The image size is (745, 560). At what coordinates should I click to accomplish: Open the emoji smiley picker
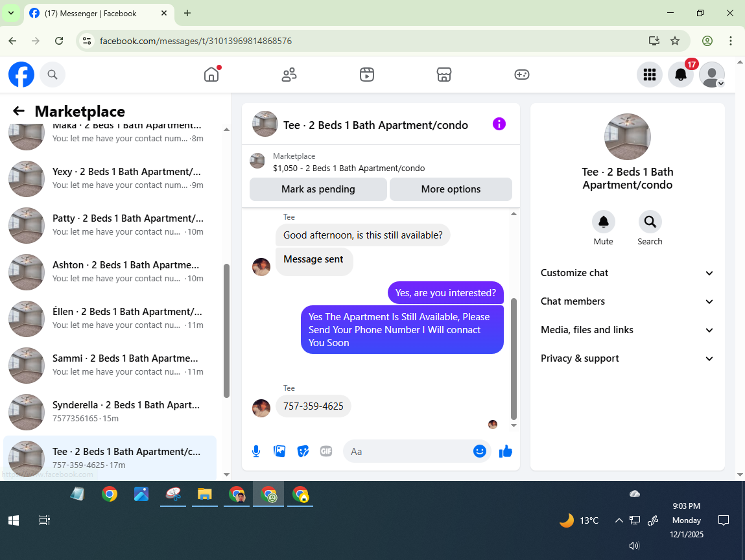coord(480,451)
